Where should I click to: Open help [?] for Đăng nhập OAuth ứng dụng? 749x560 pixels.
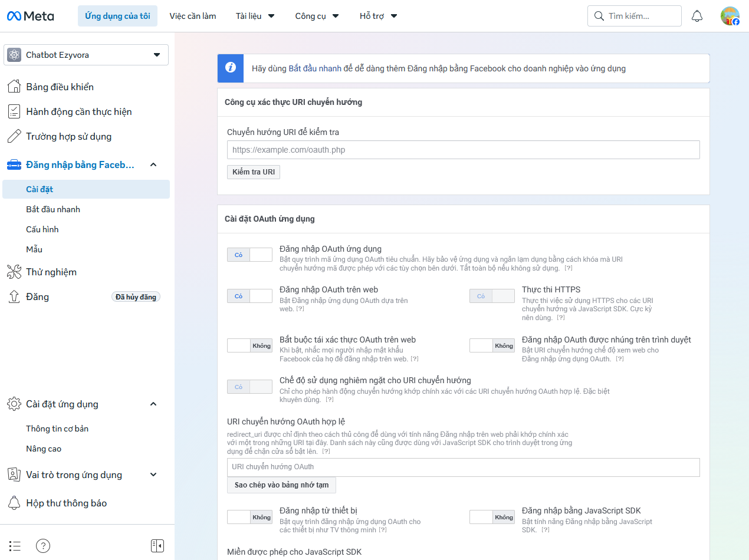(x=568, y=268)
